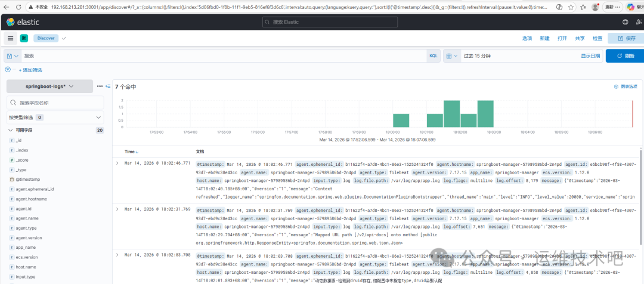Click the 18:00:00 histogram bar

point(401,121)
